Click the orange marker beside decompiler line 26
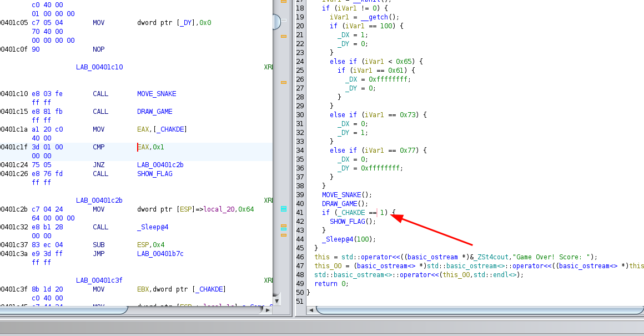644x336 pixels. (x=283, y=82)
